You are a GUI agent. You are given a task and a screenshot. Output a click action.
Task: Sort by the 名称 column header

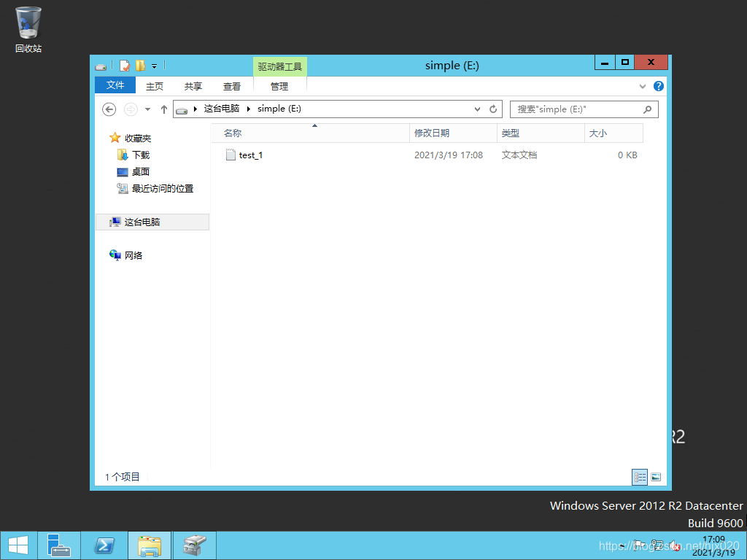pyautogui.click(x=310, y=133)
